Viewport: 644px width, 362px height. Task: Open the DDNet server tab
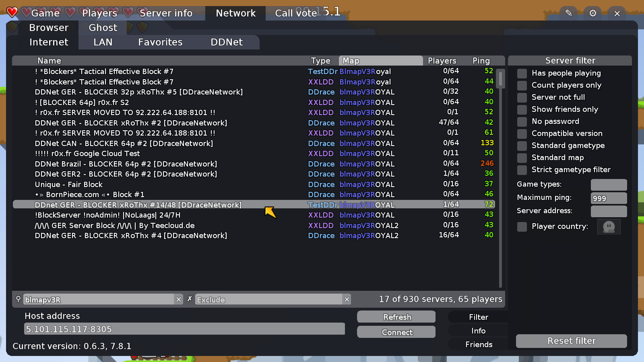(x=226, y=42)
